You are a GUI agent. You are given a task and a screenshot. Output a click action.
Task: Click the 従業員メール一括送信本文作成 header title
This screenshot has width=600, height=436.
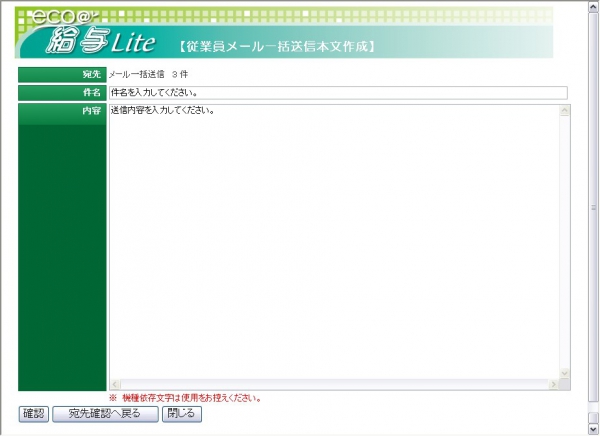tap(277, 47)
